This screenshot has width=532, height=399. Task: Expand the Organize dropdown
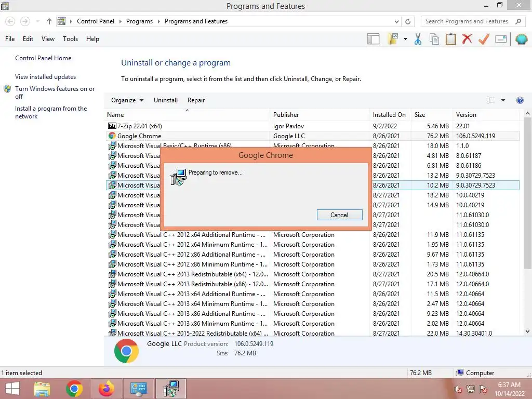coord(127,100)
